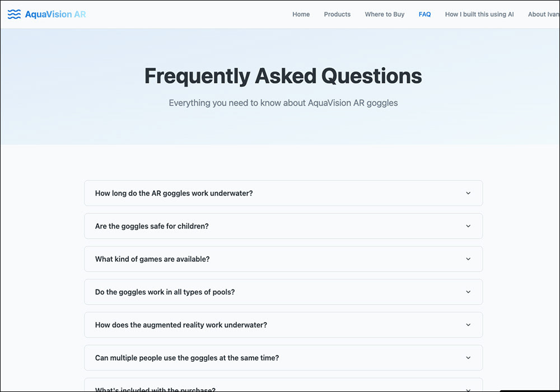The height and width of the screenshot is (392, 560).
Task: Navigate to Where to Buy
Action: click(x=384, y=15)
